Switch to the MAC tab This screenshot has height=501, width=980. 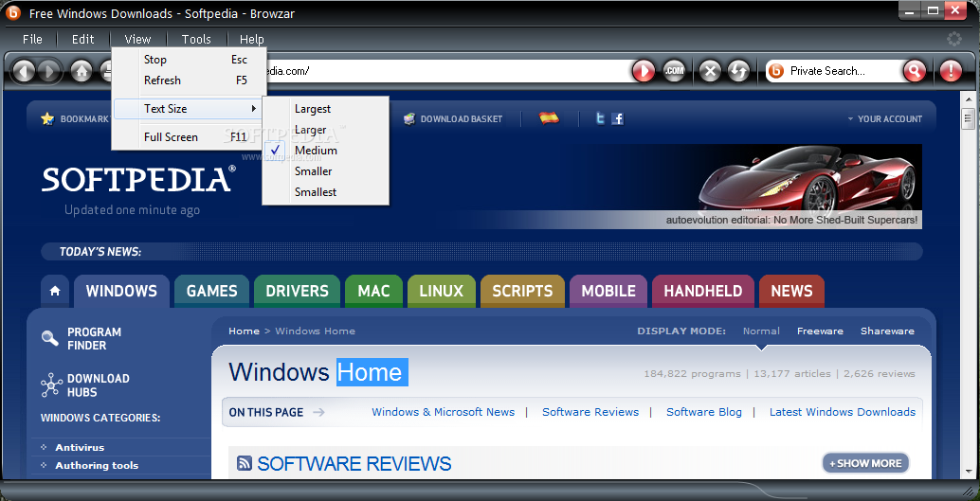pyautogui.click(x=373, y=291)
